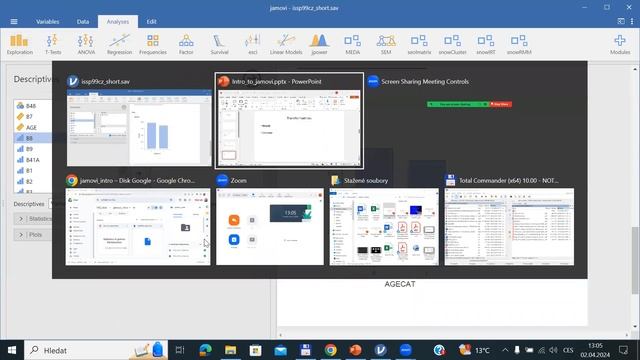640x360 pixels.
Task: Switch to Total Commander window thumbnail
Action: [x=509, y=227]
